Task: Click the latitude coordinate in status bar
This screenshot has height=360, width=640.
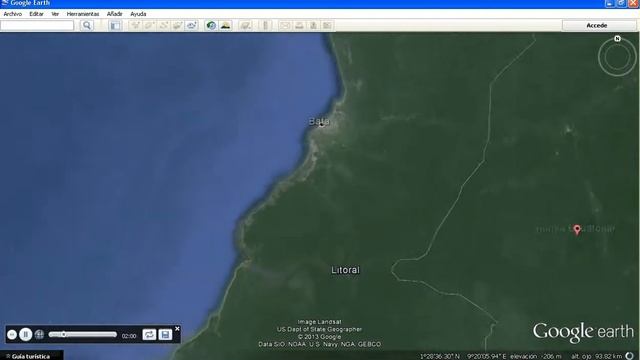Action: 440,356
